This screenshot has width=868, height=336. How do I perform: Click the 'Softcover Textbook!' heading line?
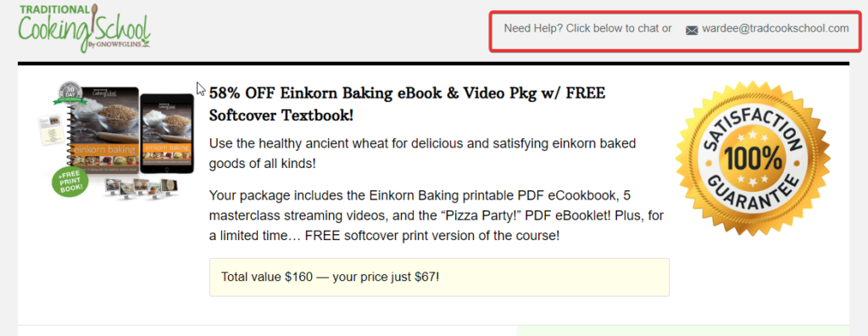click(x=281, y=115)
